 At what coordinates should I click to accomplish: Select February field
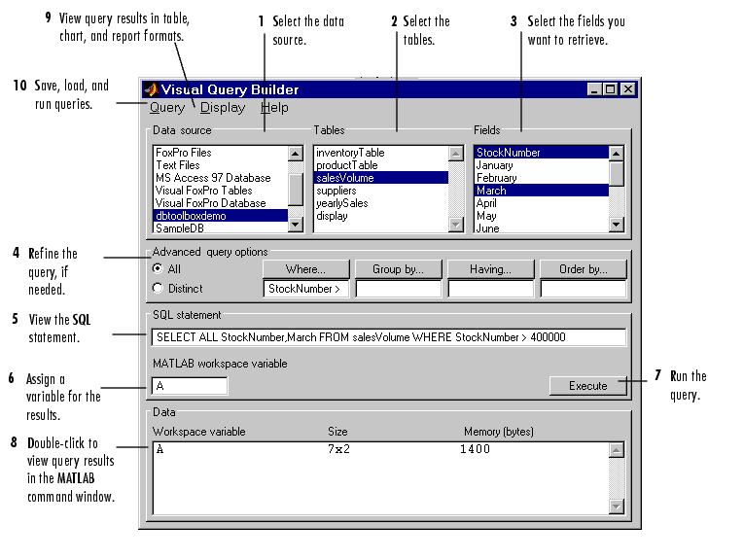point(542,178)
